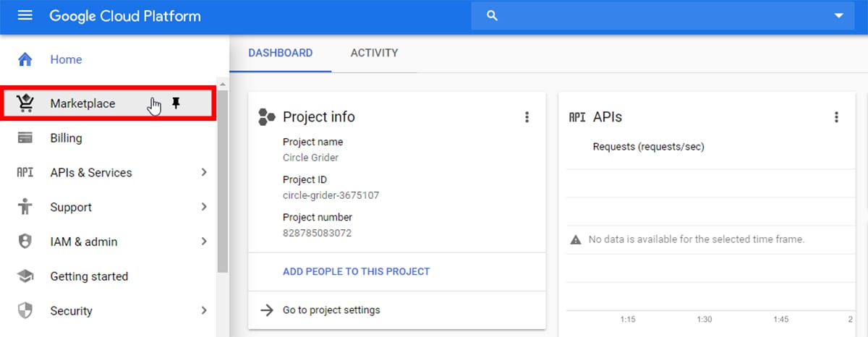Select project number 828785083072
The height and width of the screenshot is (337, 868).
(x=317, y=232)
